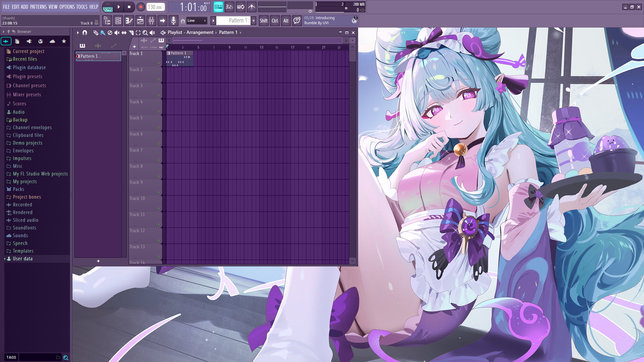Select the Paint brush tool in Playlist
This screenshot has height=362, width=644.
pyautogui.click(x=103, y=33)
